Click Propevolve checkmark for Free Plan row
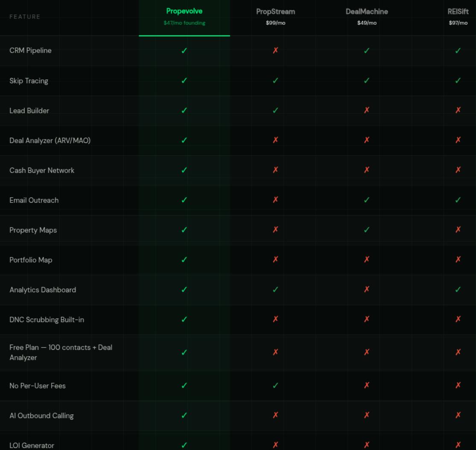The image size is (476, 450). (184, 352)
